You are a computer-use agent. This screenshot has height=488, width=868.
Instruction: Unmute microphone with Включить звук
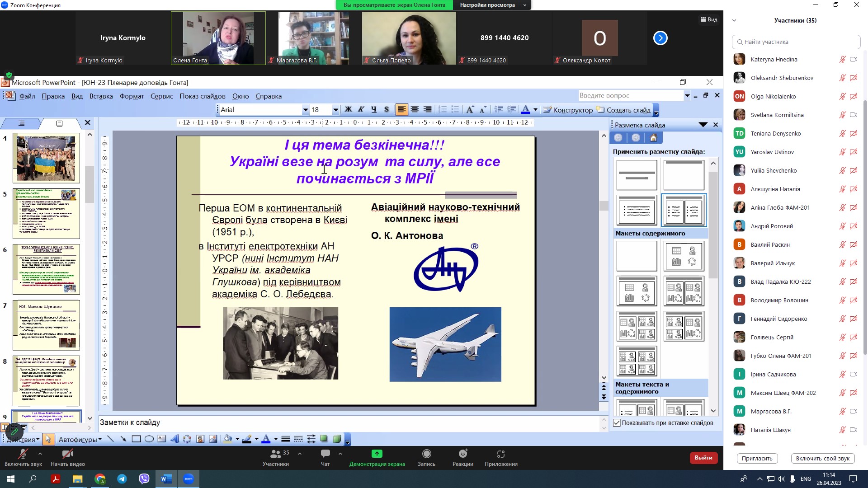23,457
